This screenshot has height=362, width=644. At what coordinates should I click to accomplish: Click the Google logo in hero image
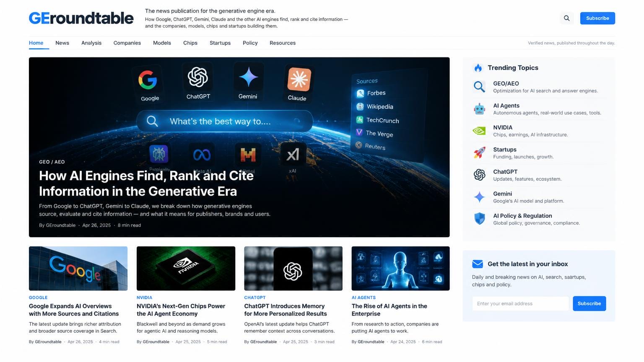(x=148, y=80)
